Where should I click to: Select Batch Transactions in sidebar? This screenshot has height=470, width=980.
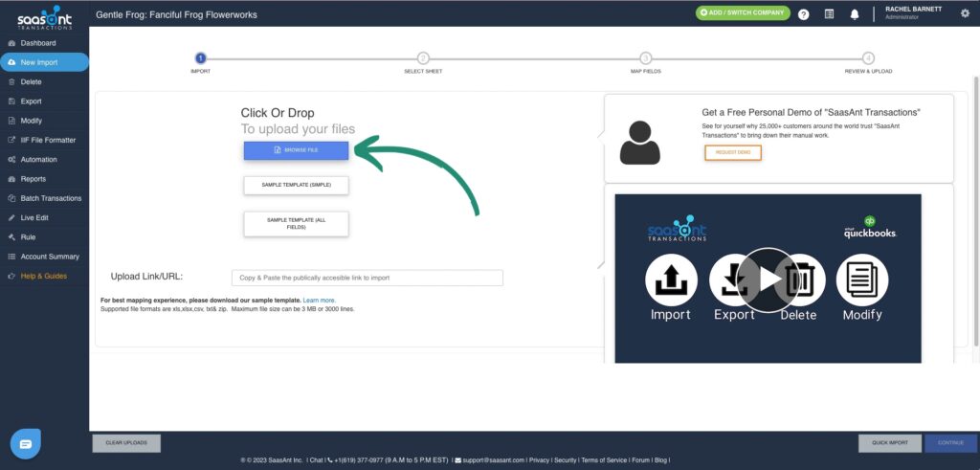coord(51,198)
